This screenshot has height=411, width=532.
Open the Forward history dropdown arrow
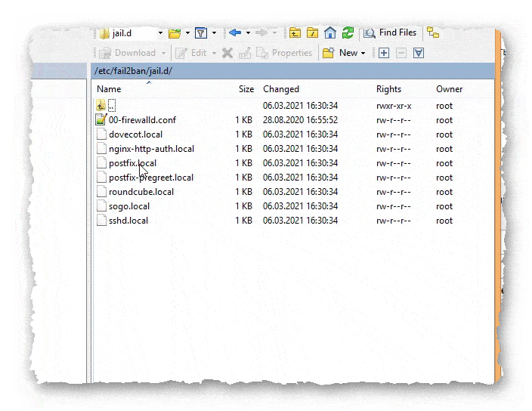pyautogui.click(x=274, y=33)
